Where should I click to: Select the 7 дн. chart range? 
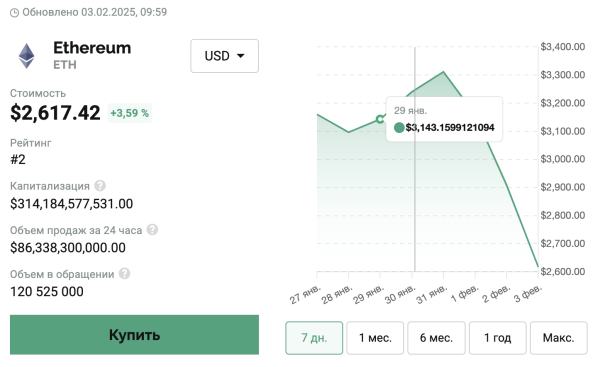pyautogui.click(x=314, y=338)
